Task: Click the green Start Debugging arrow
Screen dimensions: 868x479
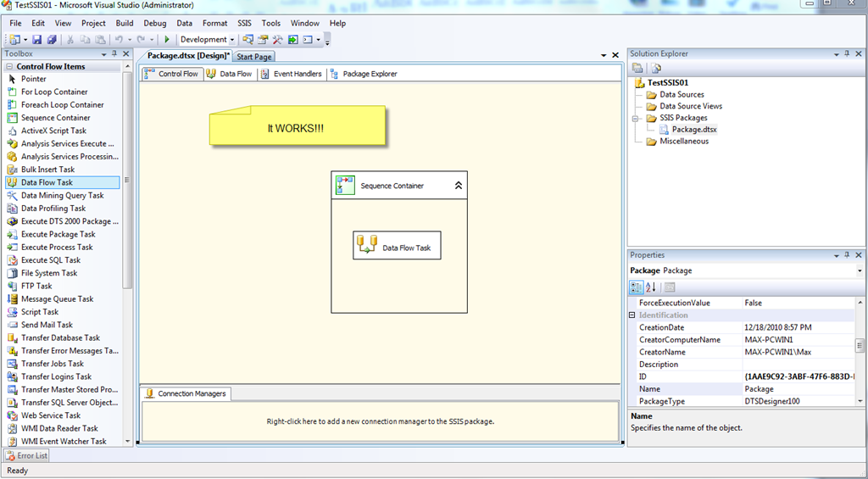Action: (167, 39)
